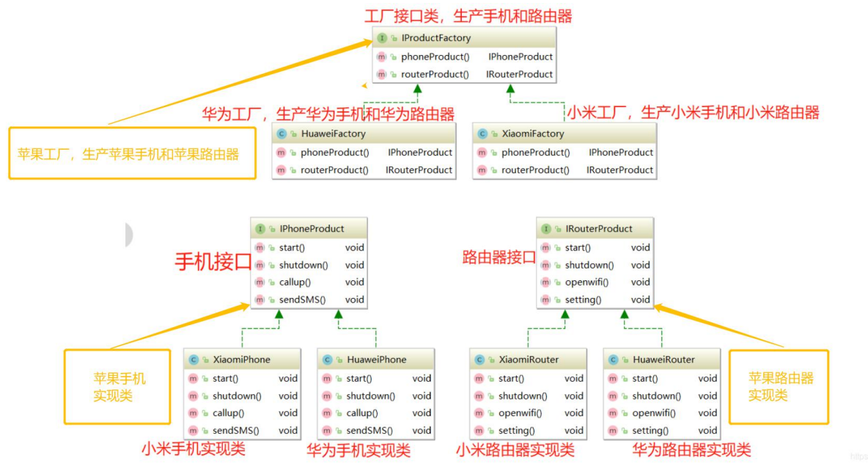This screenshot has width=868, height=466.
Task: Click void return type of start() in HuaweiRouter
Action: pyautogui.click(x=707, y=379)
